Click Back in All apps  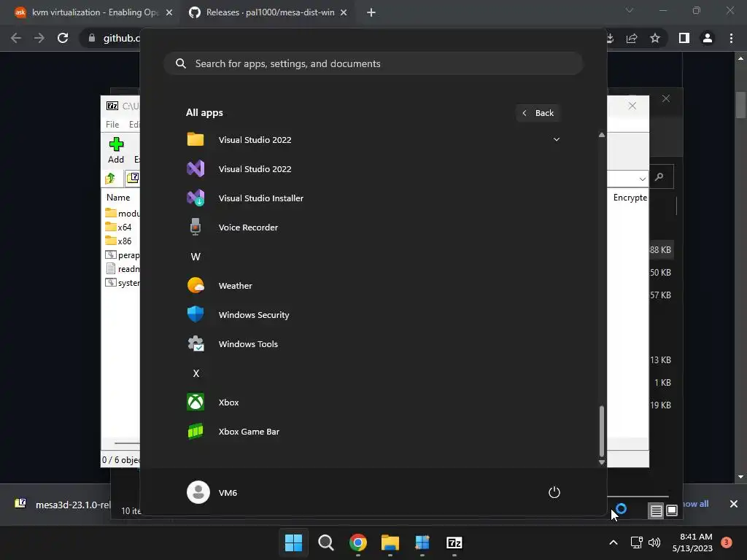pyautogui.click(x=538, y=113)
